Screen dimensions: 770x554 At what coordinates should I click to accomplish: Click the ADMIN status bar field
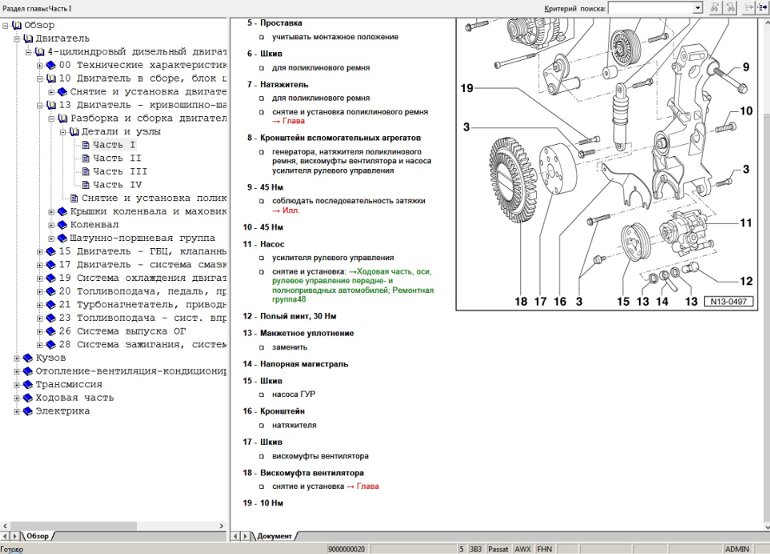(x=737, y=549)
